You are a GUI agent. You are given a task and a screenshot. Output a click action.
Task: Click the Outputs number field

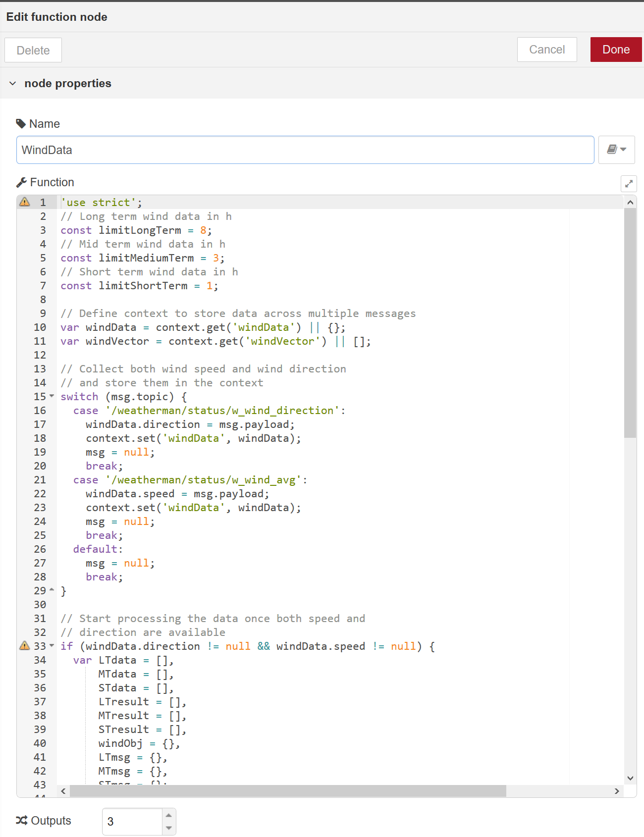[x=132, y=822]
